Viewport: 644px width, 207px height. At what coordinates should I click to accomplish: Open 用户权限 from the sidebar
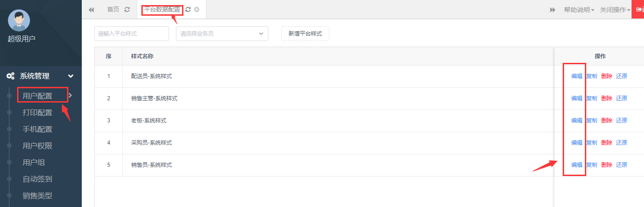pyautogui.click(x=37, y=146)
